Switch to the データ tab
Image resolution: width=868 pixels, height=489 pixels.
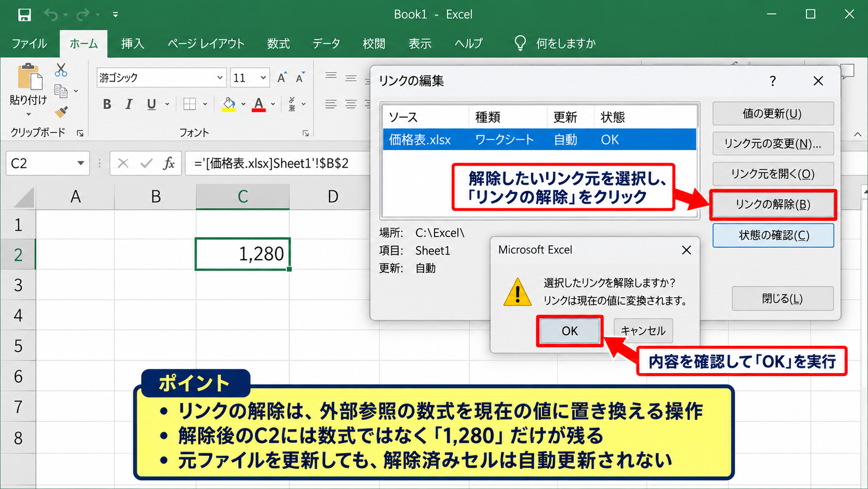point(326,44)
